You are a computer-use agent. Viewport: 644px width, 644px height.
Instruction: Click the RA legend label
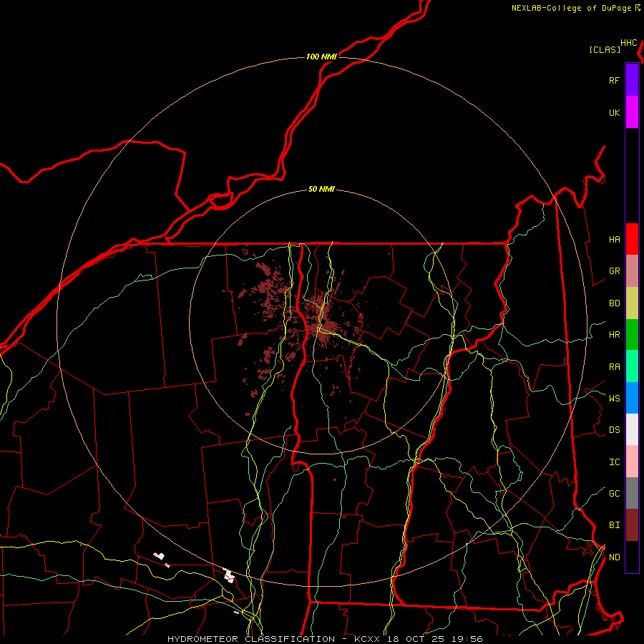tap(614, 367)
